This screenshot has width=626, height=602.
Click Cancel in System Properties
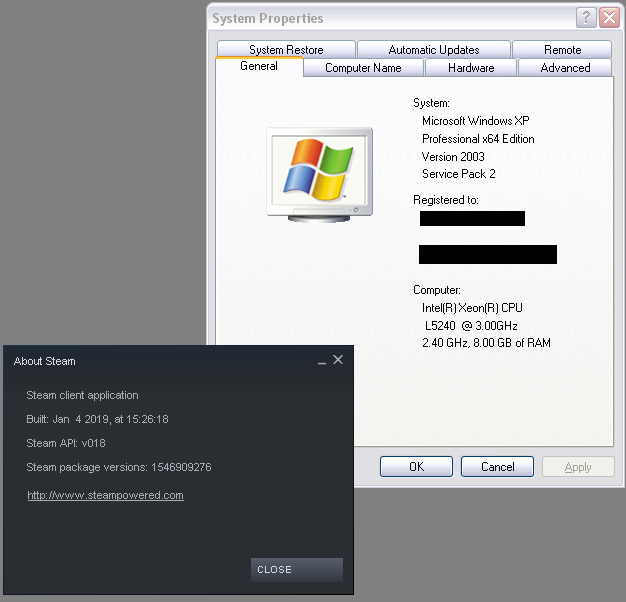[497, 467]
